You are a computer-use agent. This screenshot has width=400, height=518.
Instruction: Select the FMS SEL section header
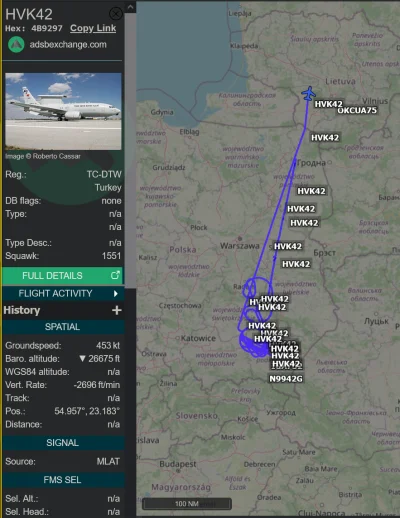(x=63, y=480)
